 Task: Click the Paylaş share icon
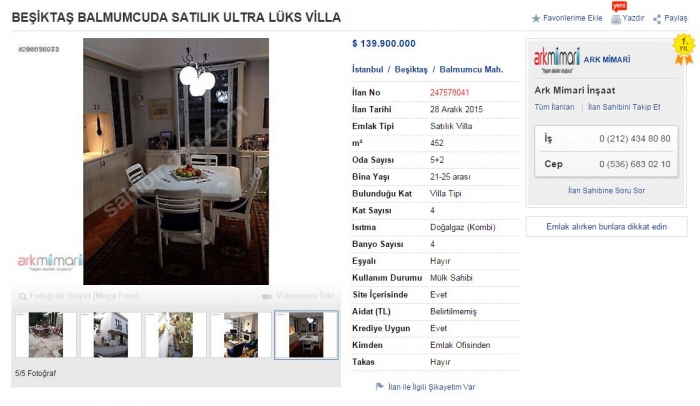coord(657,19)
